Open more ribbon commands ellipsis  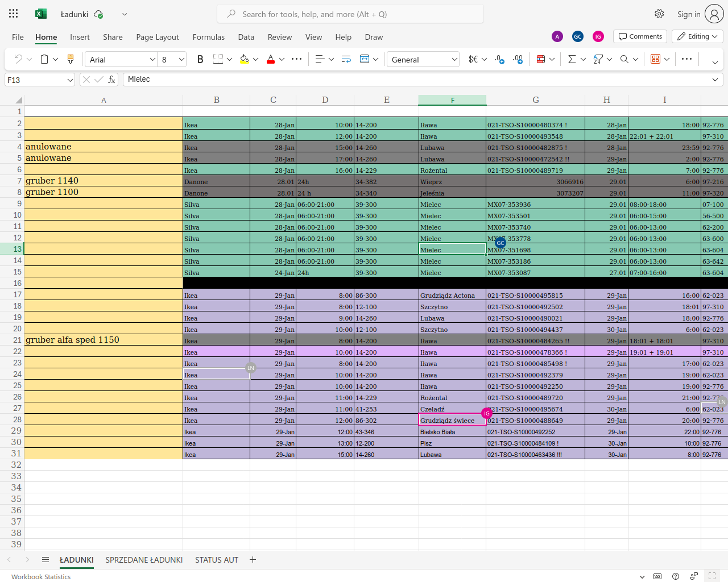pos(686,59)
